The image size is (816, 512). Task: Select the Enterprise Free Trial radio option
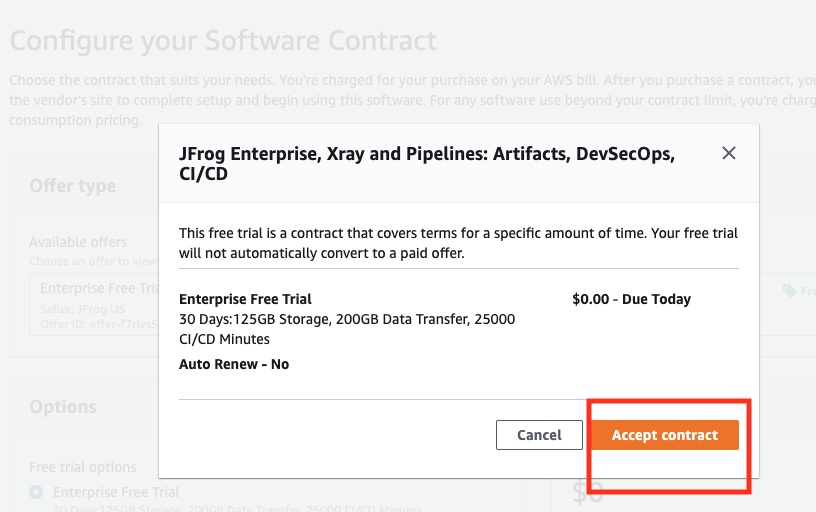(x=37, y=492)
